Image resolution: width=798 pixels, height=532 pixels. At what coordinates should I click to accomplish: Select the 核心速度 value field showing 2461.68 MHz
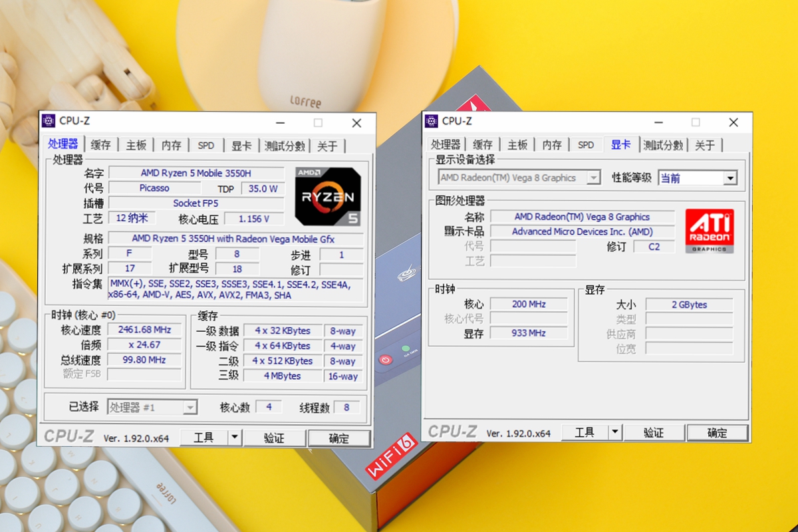[x=144, y=329]
